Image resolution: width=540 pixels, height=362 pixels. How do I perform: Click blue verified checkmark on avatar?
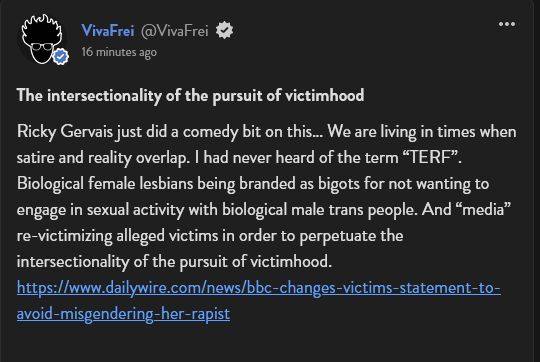coord(61,56)
